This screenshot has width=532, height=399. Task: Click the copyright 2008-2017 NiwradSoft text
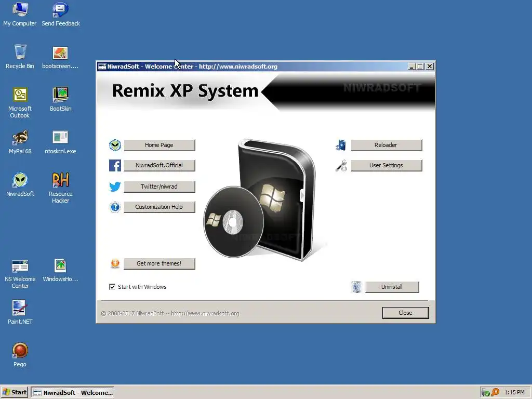(170, 313)
